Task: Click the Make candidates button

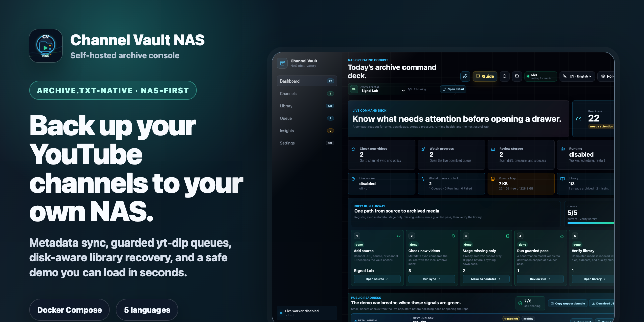Action: tap(486, 279)
